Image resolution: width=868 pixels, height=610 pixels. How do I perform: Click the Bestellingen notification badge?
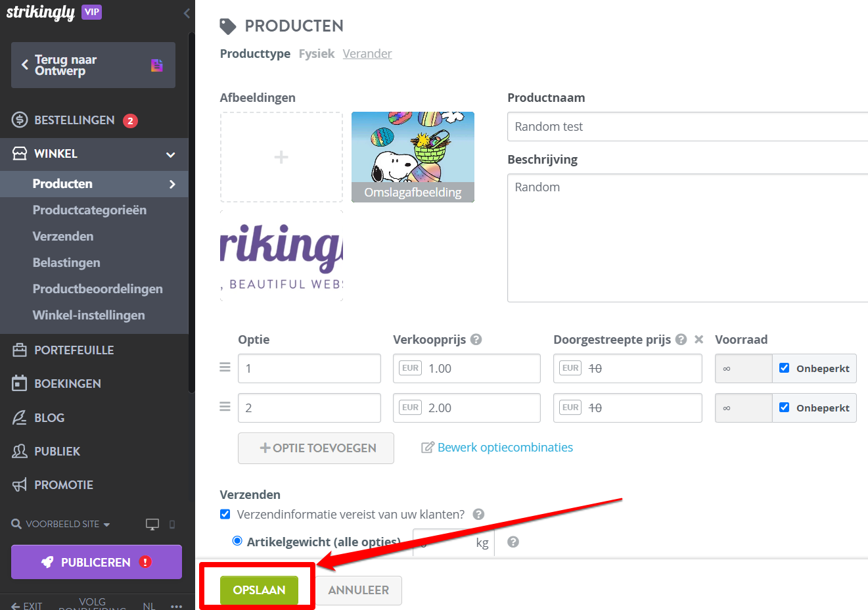[x=130, y=121]
